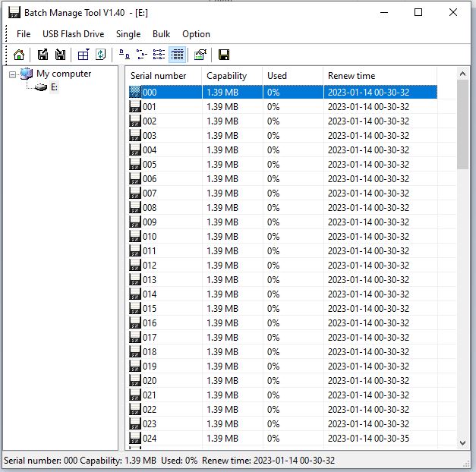Image resolution: width=476 pixels, height=472 pixels.
Task: Open the USB Flash Drive menu
Action: point(73,34)
